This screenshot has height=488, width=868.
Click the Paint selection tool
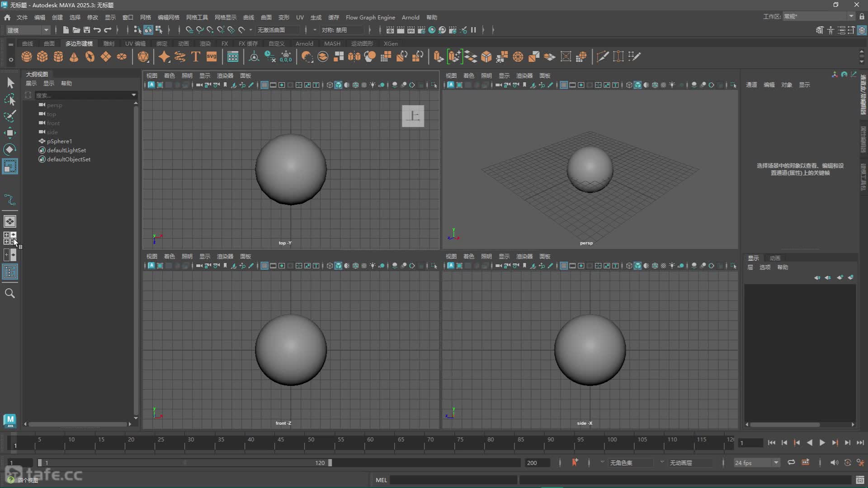pos(10,116)
